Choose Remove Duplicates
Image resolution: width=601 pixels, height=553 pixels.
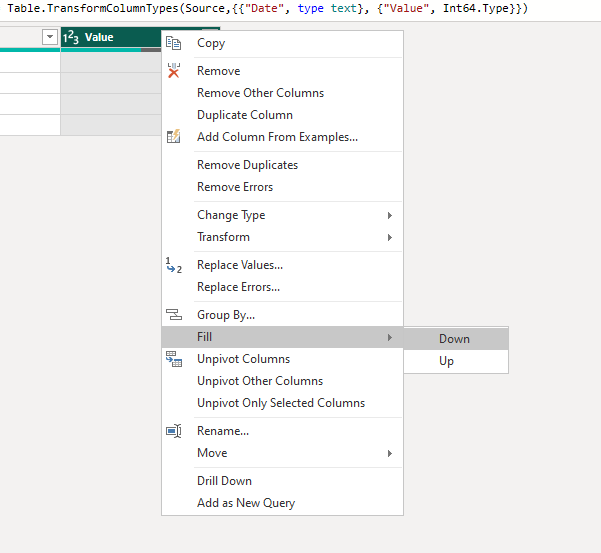282,165
